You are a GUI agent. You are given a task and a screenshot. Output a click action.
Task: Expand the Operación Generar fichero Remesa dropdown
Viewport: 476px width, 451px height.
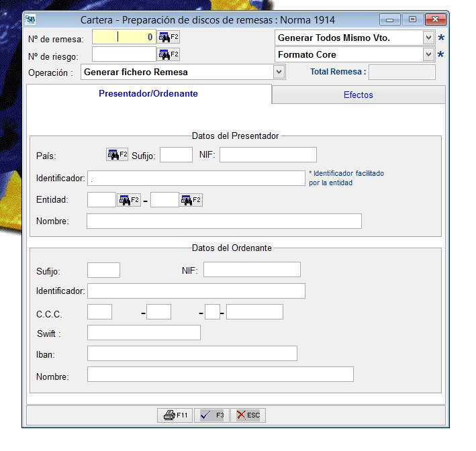coord(279,72)
